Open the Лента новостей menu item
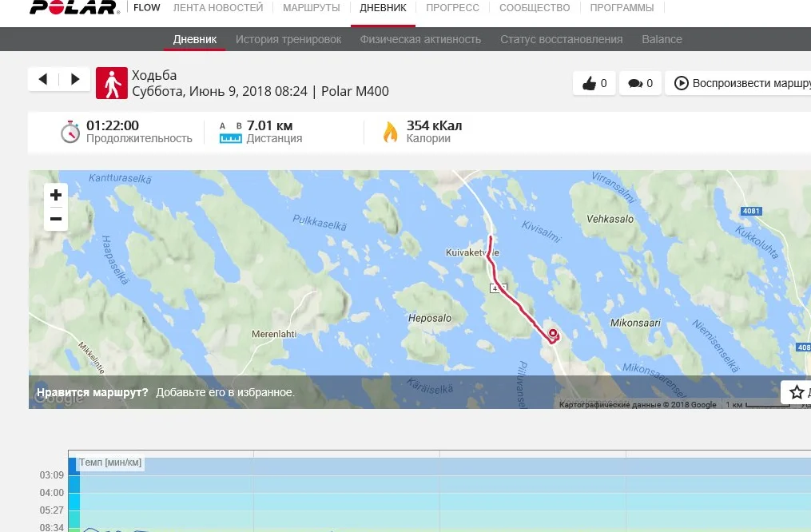This screenshot has height=532, width=811. point(218,8)
